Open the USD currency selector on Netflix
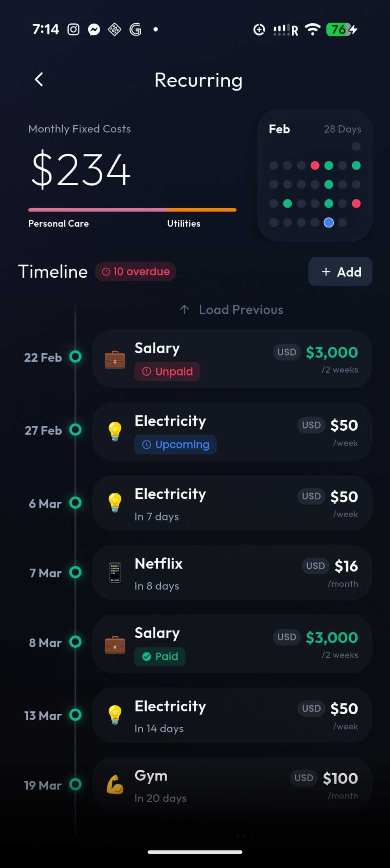This screenshot has width=390, height=868. tap(315, 566)
